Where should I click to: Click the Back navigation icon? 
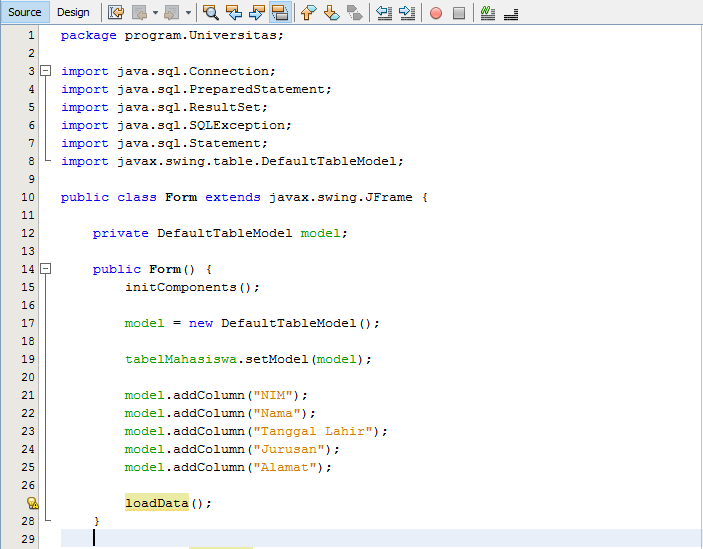point(139,13)
